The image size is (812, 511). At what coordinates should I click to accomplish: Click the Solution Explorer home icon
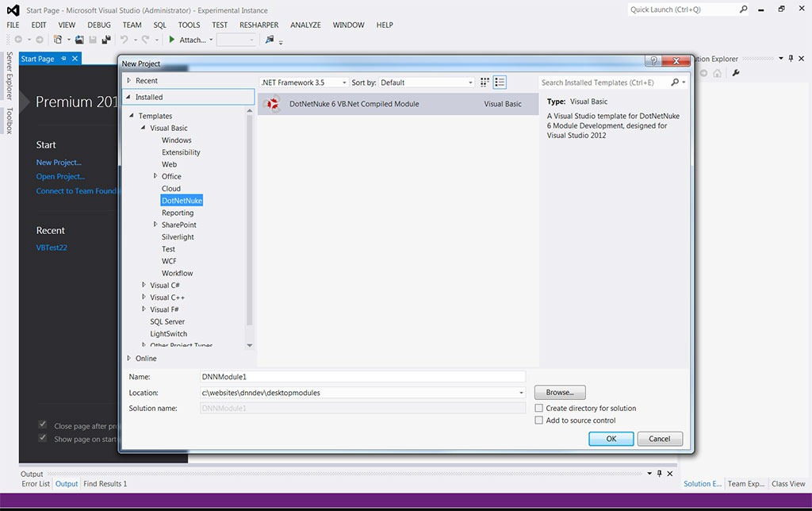pos(717,73)
